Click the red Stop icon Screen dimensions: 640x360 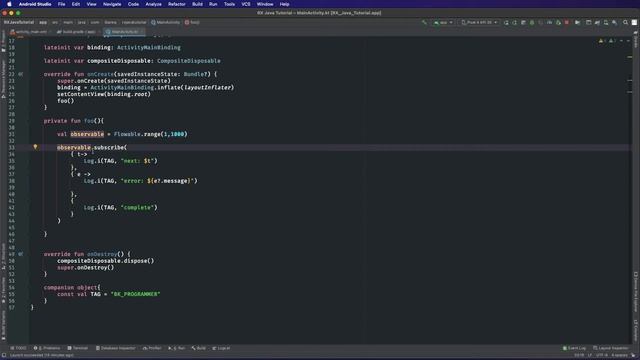tap(567, 22)
